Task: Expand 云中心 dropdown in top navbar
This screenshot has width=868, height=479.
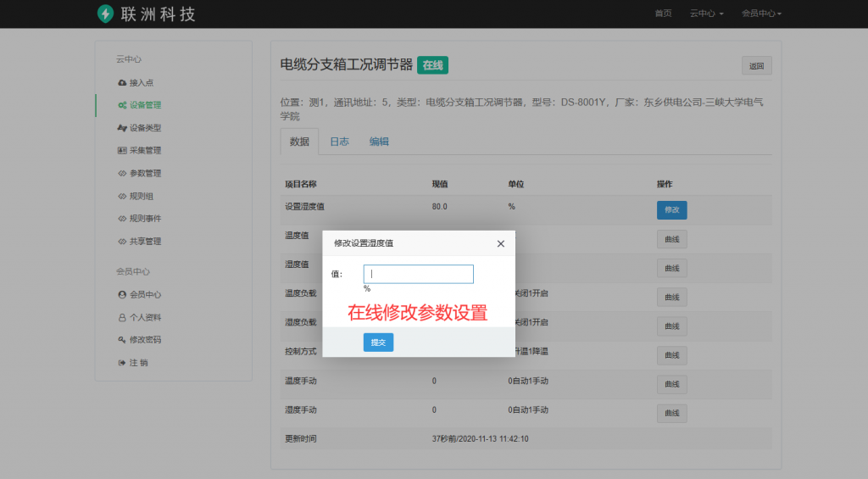Action: (706, 14)
